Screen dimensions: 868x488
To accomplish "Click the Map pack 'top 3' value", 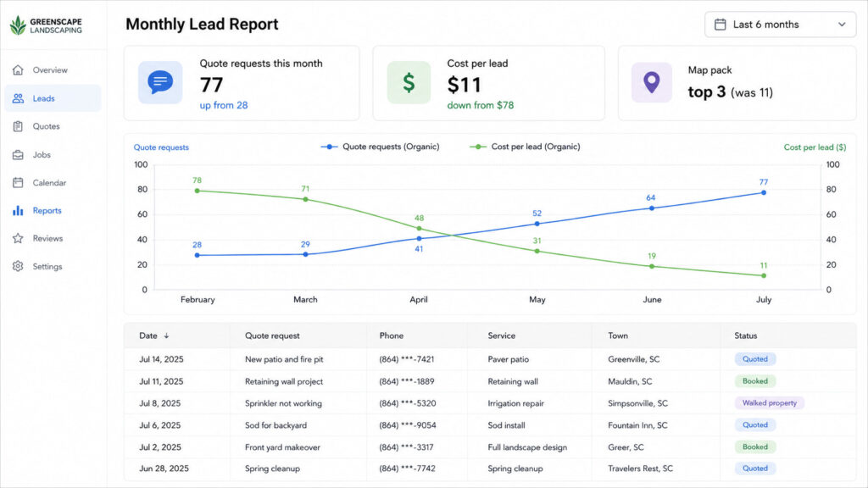I will (707, 91).
